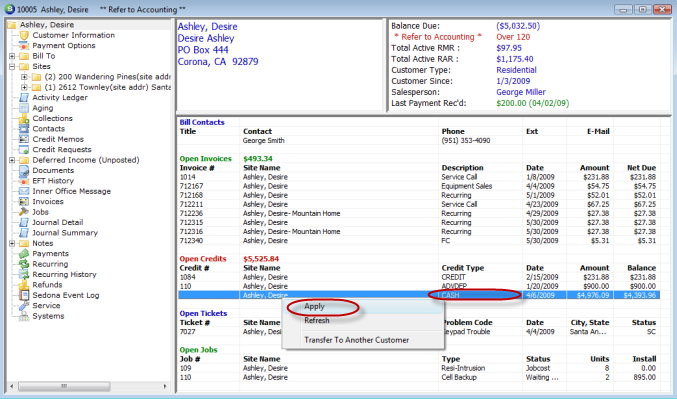This screenshot has height=399, width=677.
Task: Select the highlighted CASH credit row
Action: click(x=419, y=295)
